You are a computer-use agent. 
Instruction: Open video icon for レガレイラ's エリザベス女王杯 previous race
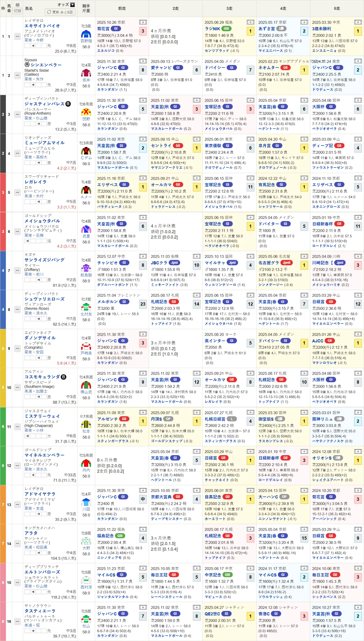click(x=143, y=178)
